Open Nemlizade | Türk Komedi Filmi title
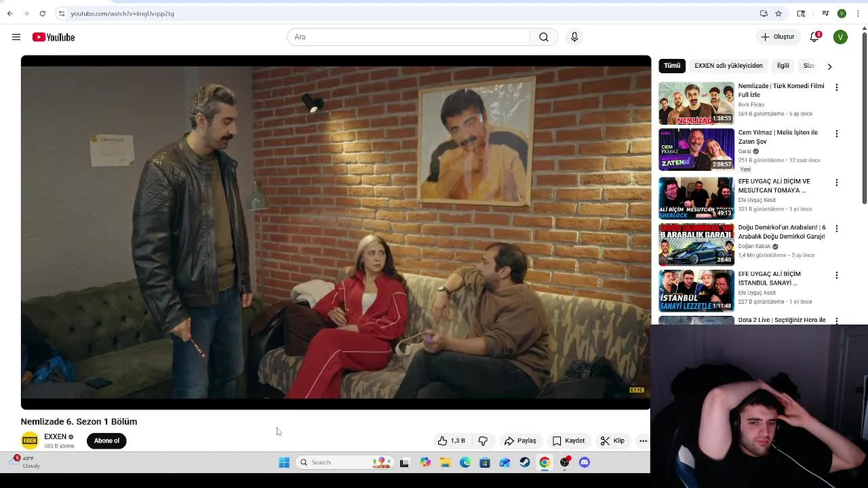This screenshot has height=488, width=868. point(781,90)
